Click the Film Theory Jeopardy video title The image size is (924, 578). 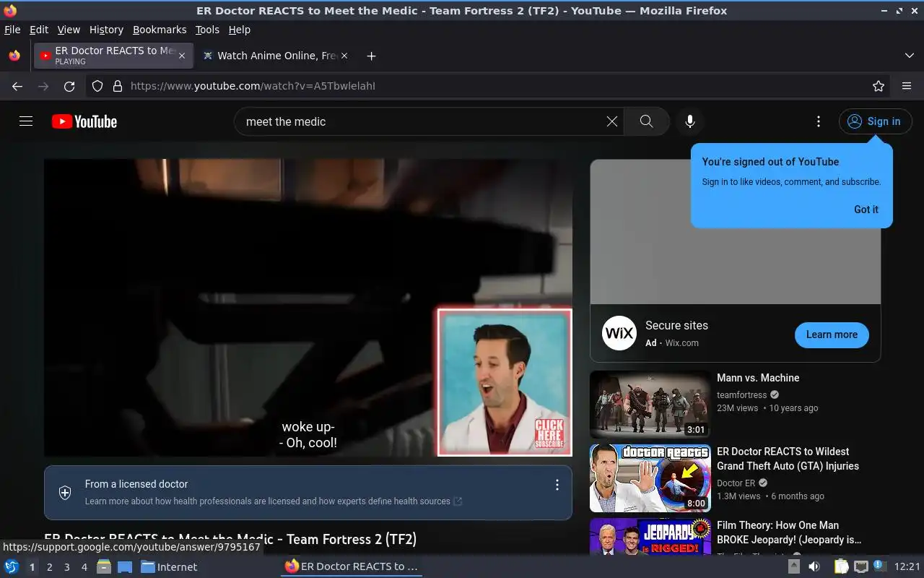[789, 532]
